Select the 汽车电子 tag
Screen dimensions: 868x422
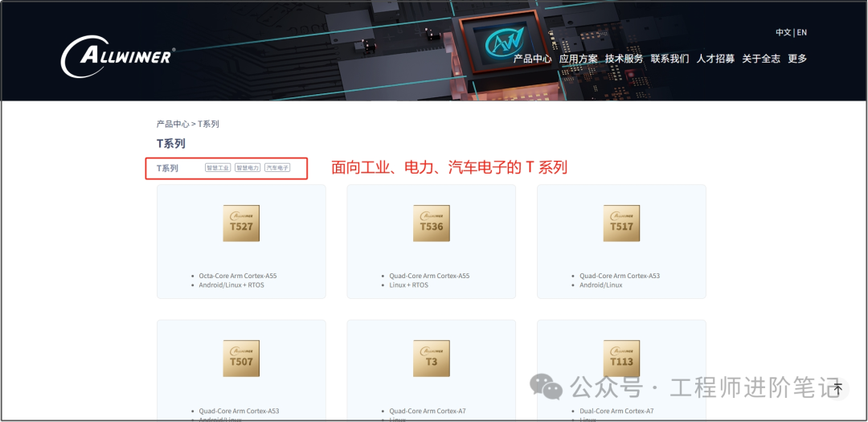[277, 168]
